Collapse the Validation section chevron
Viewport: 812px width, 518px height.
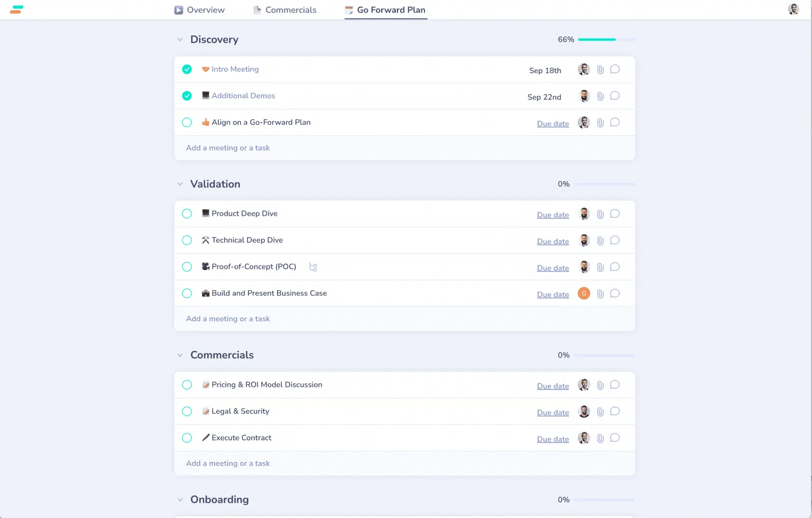(x=180, y=184)
